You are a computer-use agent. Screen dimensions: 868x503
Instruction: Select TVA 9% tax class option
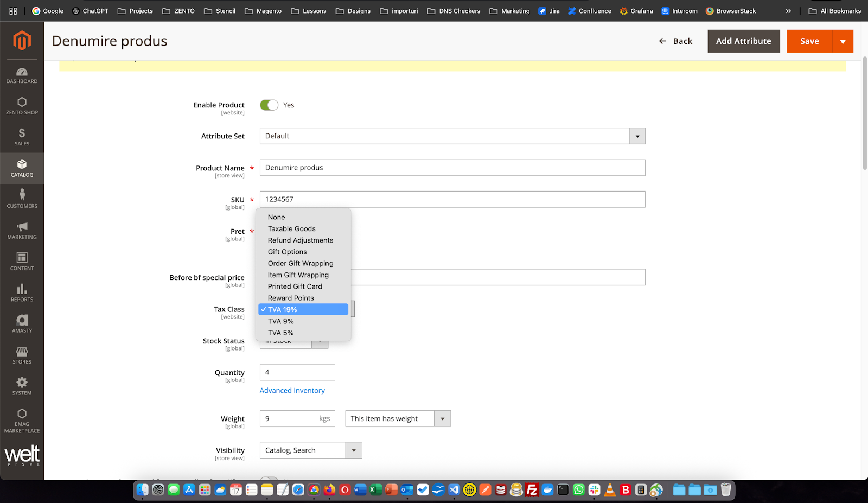click(x=303, y=321)
